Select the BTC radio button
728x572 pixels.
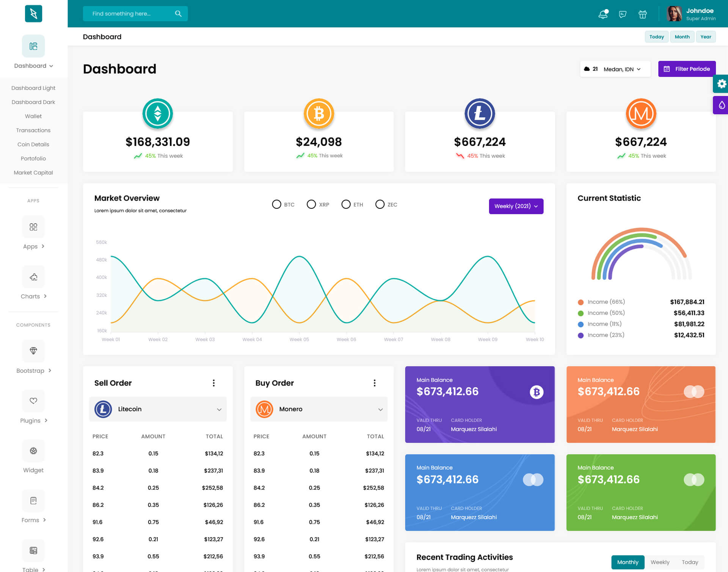click(276, 204)
